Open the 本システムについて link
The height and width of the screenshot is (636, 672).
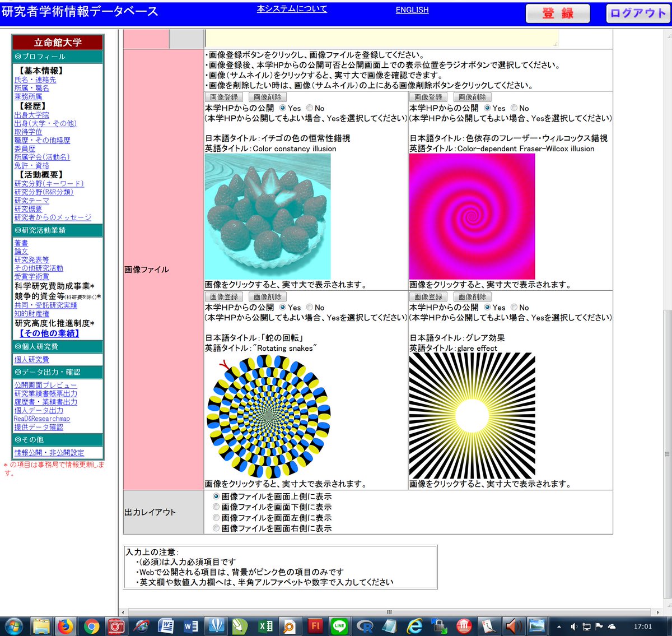click(x=292, y=9)
